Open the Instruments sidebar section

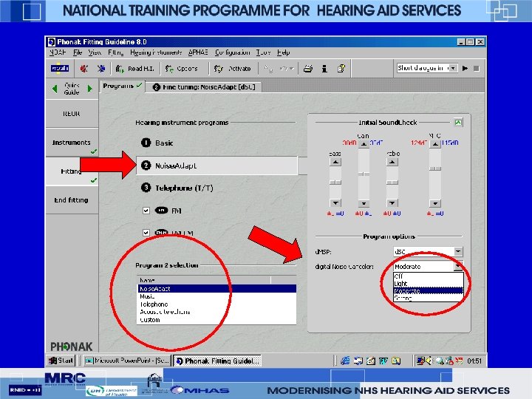[x=72, y=143]
